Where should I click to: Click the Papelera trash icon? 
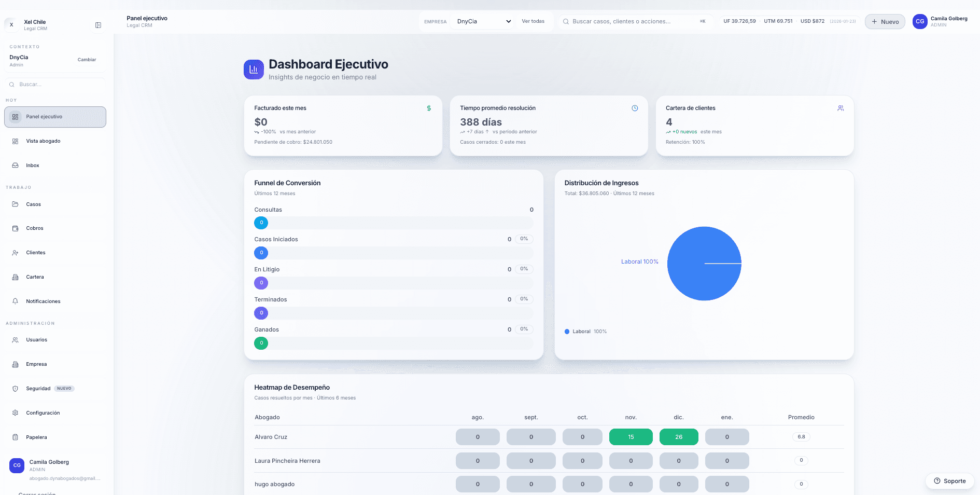tap(15, 437)
